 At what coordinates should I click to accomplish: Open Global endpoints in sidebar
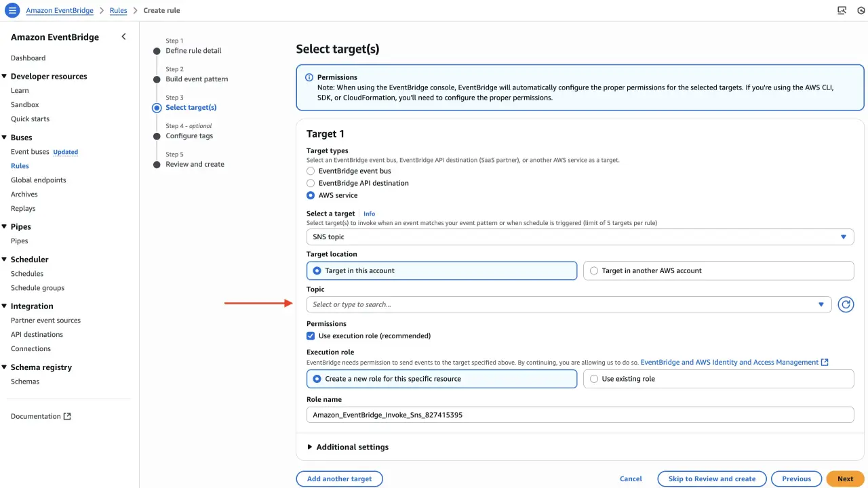pyautogui.click(x=38, y=180)
